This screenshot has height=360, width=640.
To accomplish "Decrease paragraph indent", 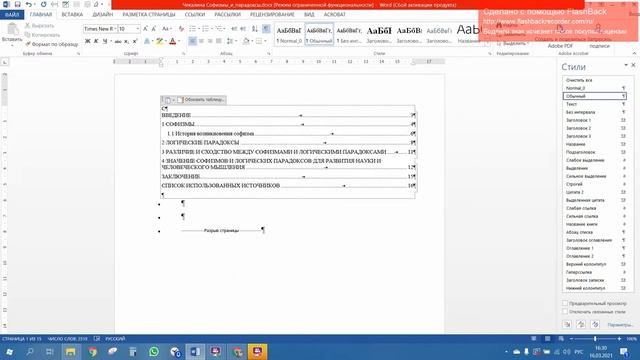I will pyautogui.click(x=234, y=29).
